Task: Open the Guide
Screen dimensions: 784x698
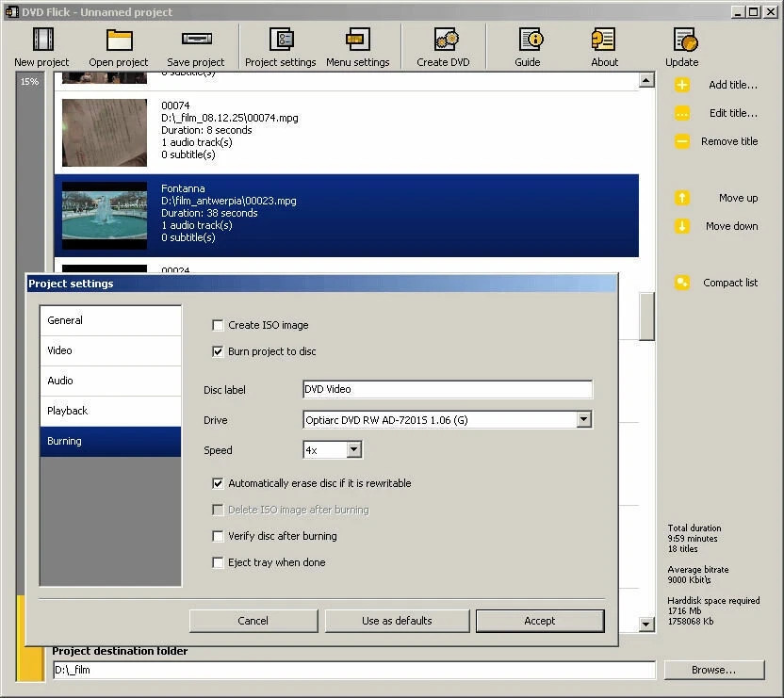Action: [528, 45]
